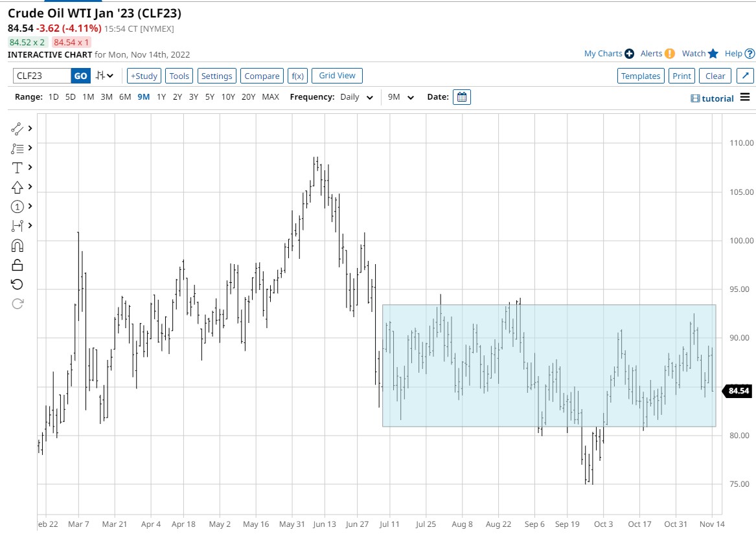Open the Daily frequency dropdown
This screenshot has width=756, height=534.
pyautogui.click(x=356, y=97)
